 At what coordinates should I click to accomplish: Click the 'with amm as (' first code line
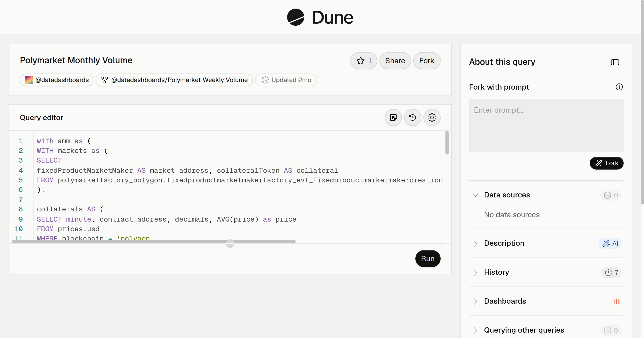[64, 141]
